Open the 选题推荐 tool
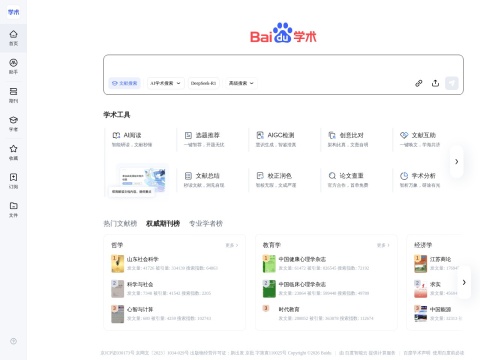The image size is (480, 360). pyautogui.click(x=204, y=139)
